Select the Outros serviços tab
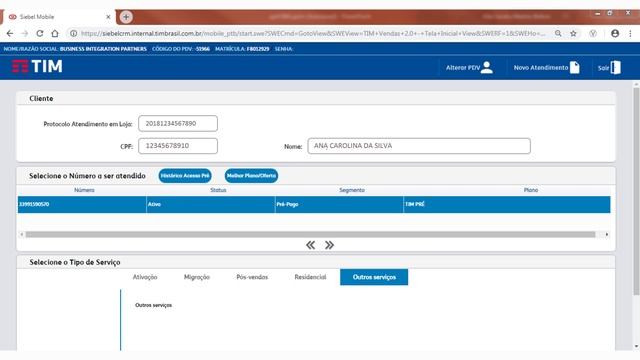The height and width of the screenshot is (360, 640). click(x=374, y=277)
